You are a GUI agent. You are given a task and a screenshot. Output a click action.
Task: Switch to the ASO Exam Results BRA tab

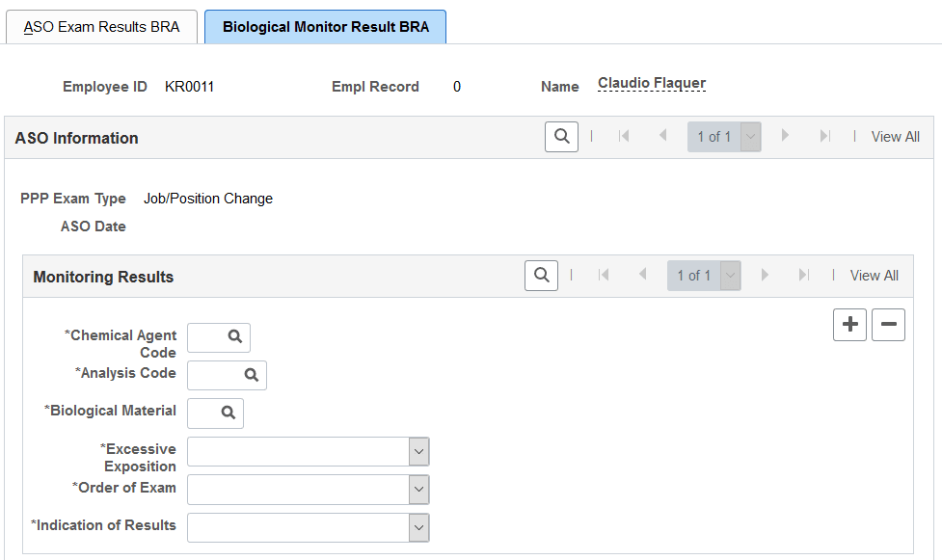click(101, 26)
